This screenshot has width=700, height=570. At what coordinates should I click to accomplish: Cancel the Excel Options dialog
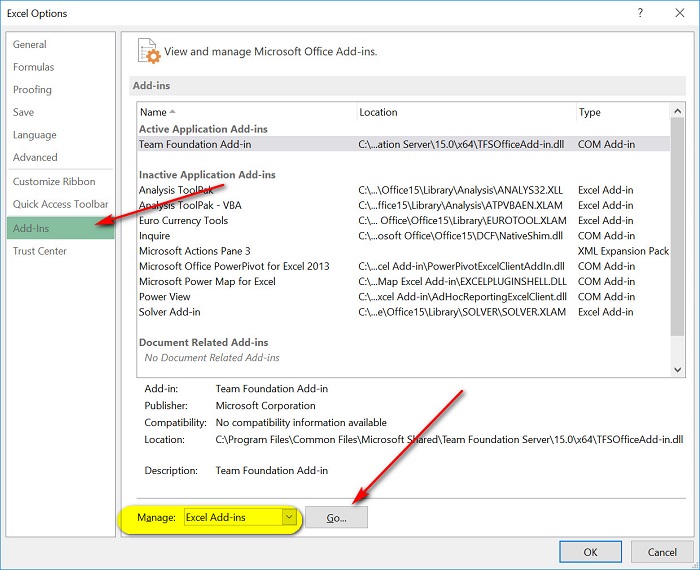tap(661, 551)
